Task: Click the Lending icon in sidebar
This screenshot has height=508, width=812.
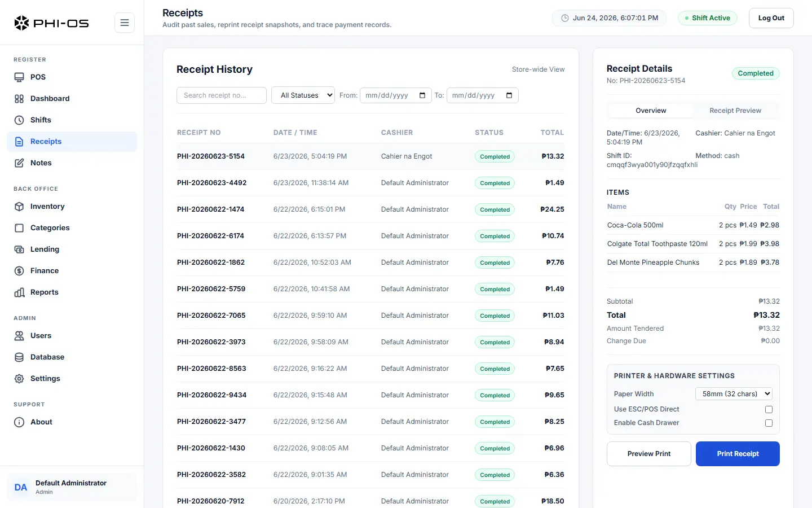Action: click(19, 249)
